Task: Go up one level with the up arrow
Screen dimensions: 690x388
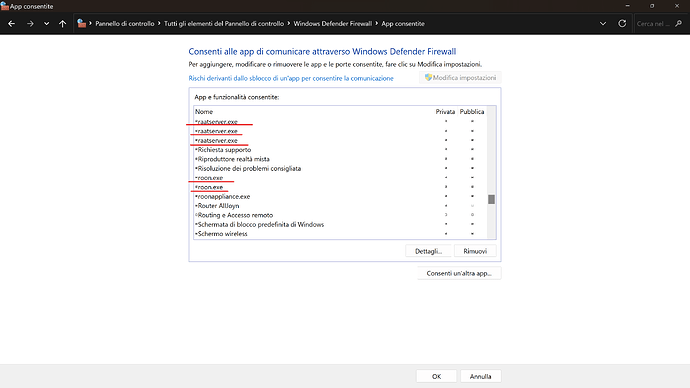Action: 62,24
